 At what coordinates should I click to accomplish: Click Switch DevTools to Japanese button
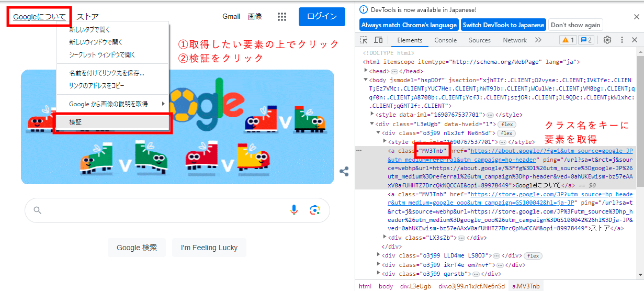[x=503, y=25]
